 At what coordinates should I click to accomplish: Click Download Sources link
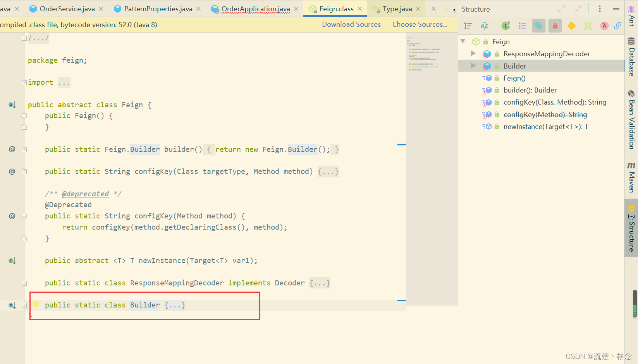tap(351, 24)
